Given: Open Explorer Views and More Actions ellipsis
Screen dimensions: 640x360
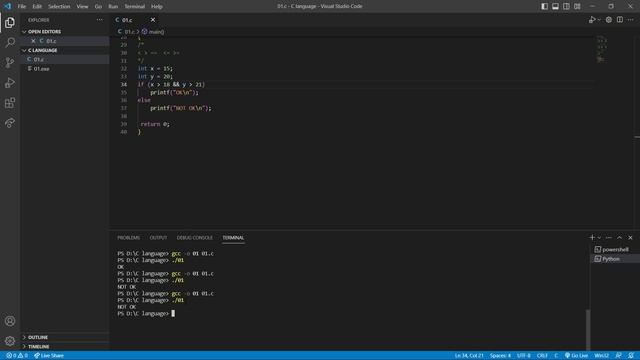Looking at the screenshot, I should click(100, 20).
